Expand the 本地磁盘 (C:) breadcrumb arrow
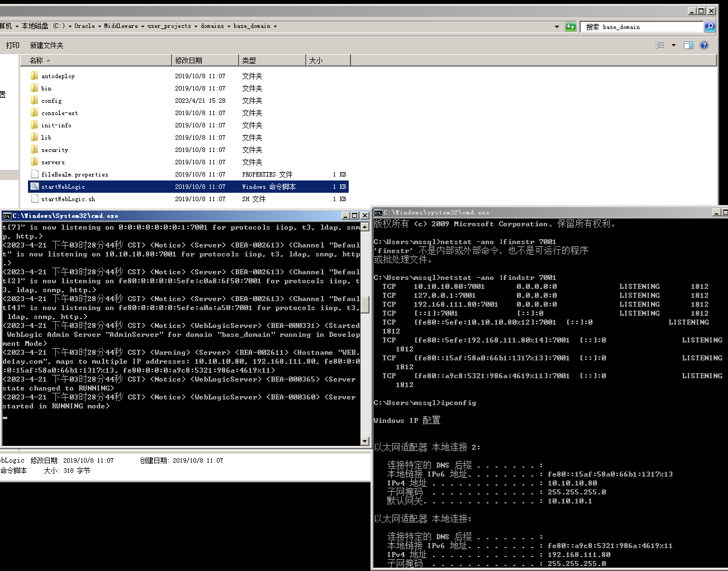728x571 pixels. 70,26
